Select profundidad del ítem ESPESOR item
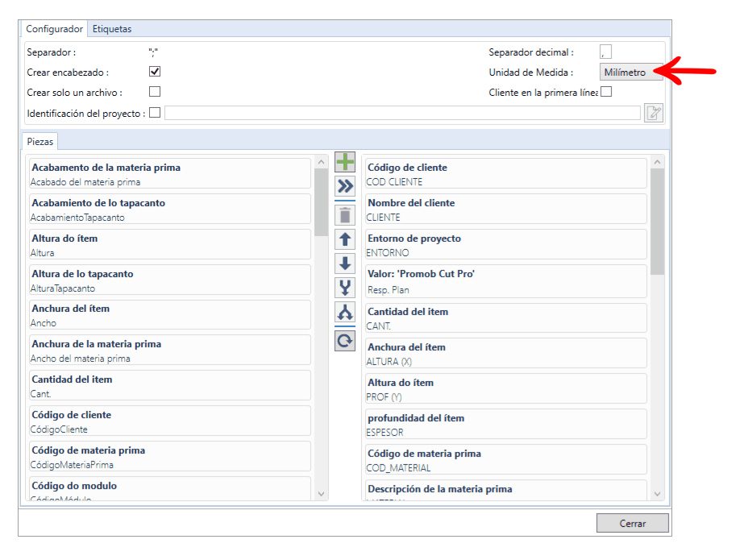The height and width of the screenshot is (560, 744). pos(505,425)
